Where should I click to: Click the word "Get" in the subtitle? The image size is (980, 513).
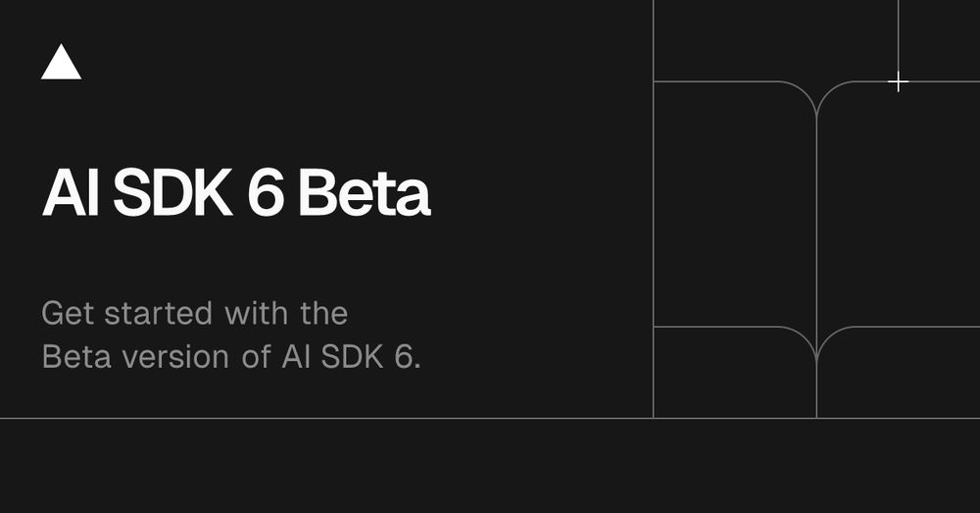(68, 313)
